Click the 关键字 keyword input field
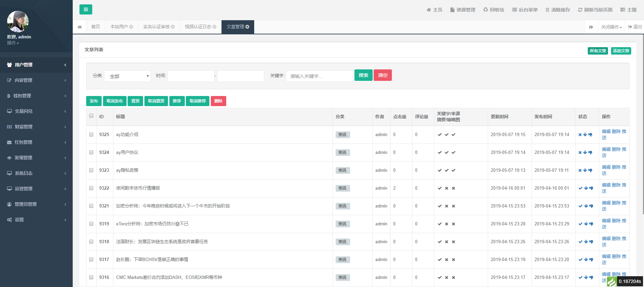644x287 pixels. pos(319,76)
